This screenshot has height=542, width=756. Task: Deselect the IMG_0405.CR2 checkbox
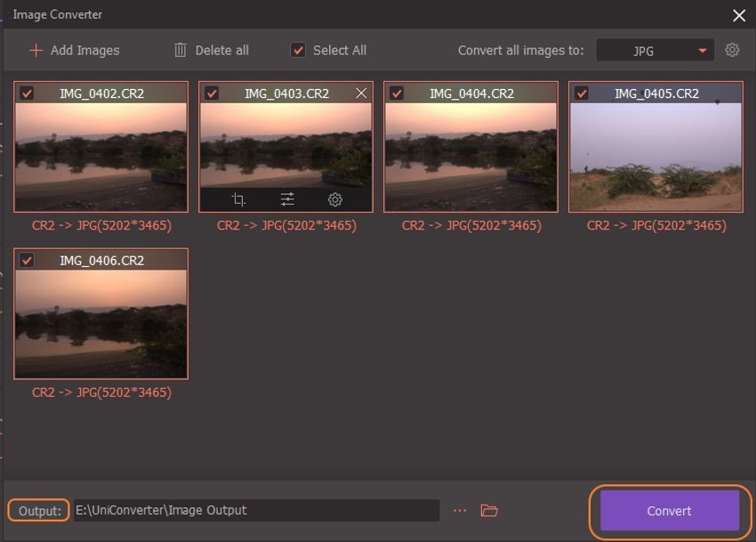click(582, 93)
